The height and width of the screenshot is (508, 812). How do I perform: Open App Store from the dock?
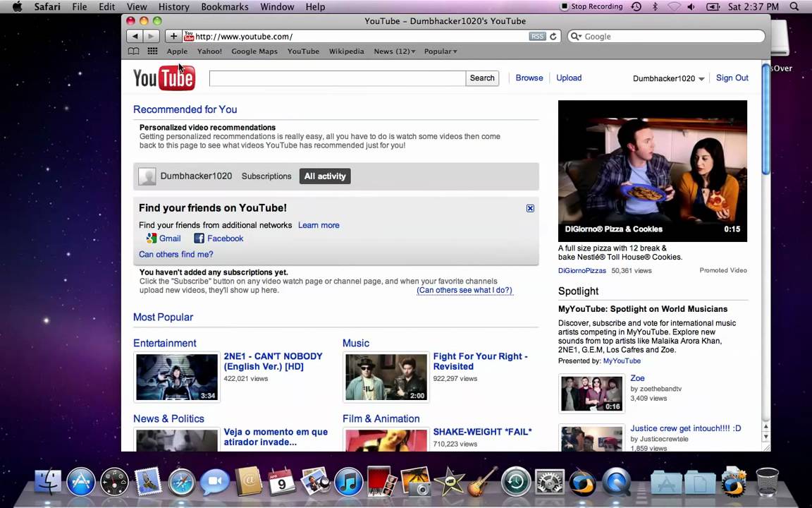[x=81, y=482]
